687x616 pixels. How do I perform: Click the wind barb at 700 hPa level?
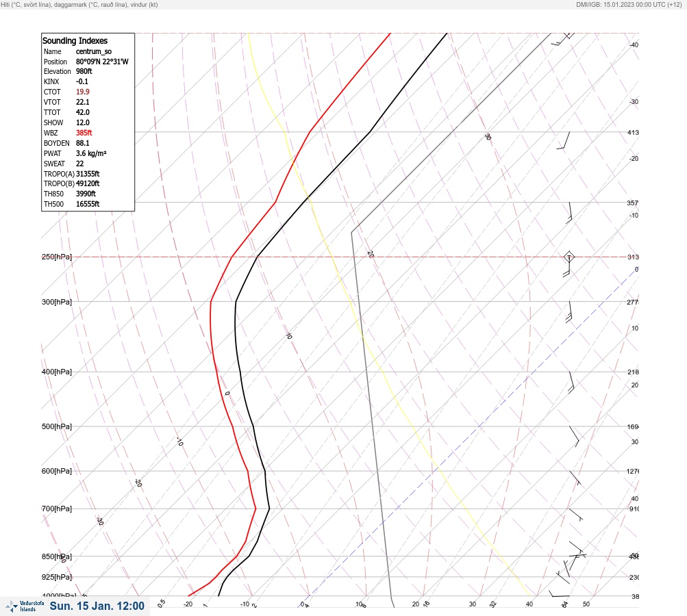pyautogui.click(x=576, y=515)
